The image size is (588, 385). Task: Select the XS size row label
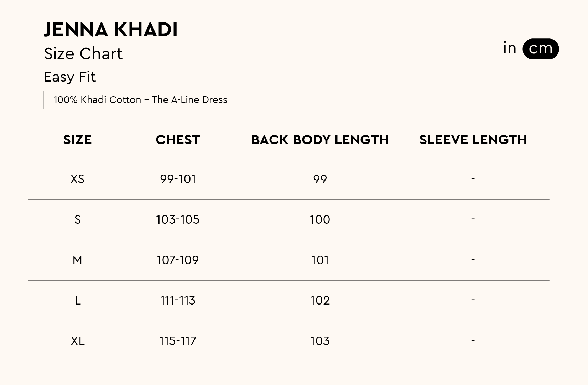point(77,179)
